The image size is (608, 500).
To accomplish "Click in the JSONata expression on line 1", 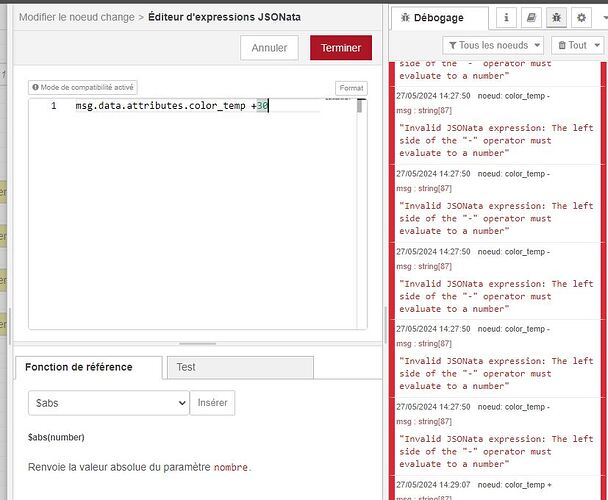I will tap(170, 106).
